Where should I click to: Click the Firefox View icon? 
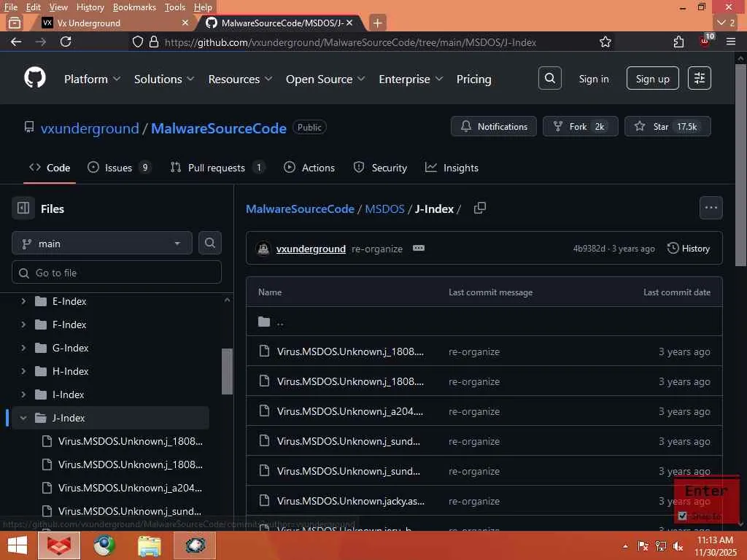[x=15, y=23]
